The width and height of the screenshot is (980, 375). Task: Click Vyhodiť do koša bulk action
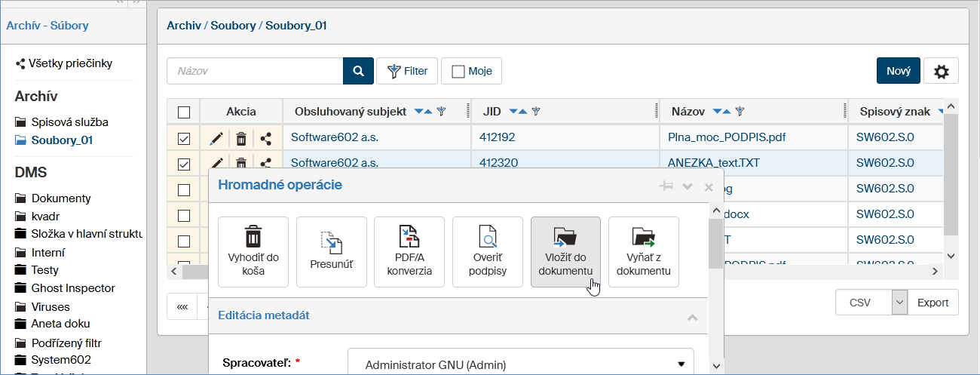(x=253, y=252)
